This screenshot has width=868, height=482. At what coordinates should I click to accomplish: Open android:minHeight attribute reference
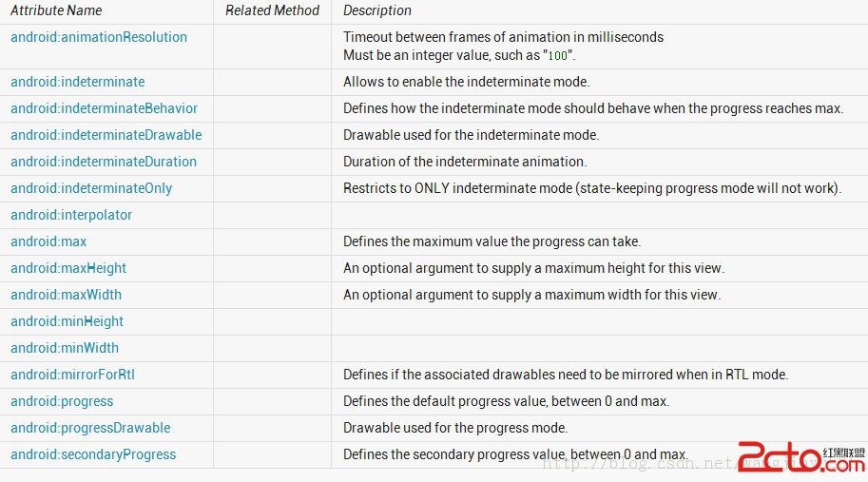click(x=68, y=321)
